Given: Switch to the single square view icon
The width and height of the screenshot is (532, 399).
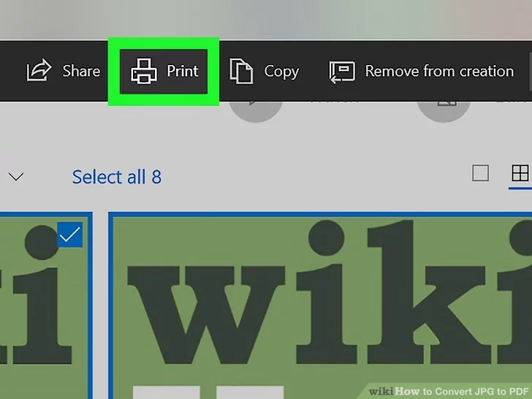Looking at the screenshot, I should point(480,173).
